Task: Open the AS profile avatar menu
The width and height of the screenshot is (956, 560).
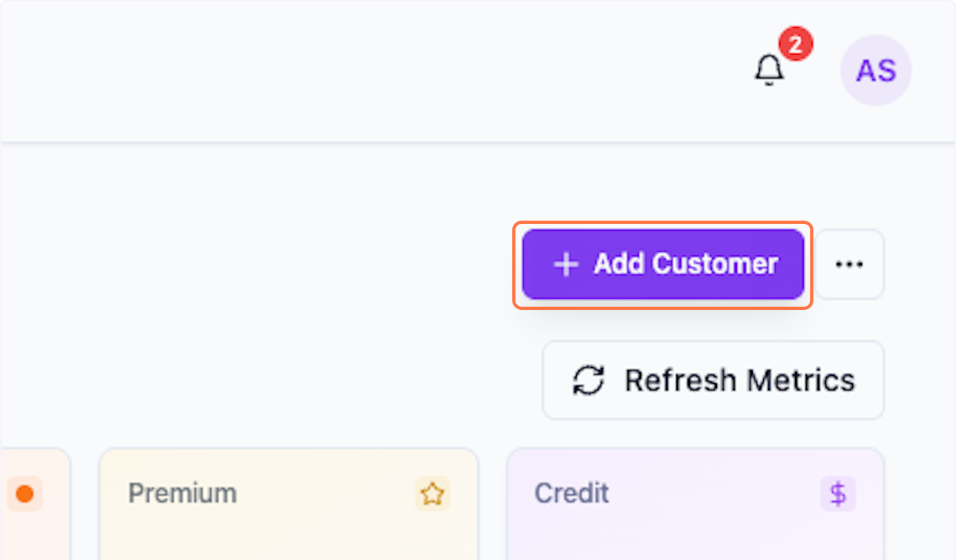Action: (x=876, y=70)
